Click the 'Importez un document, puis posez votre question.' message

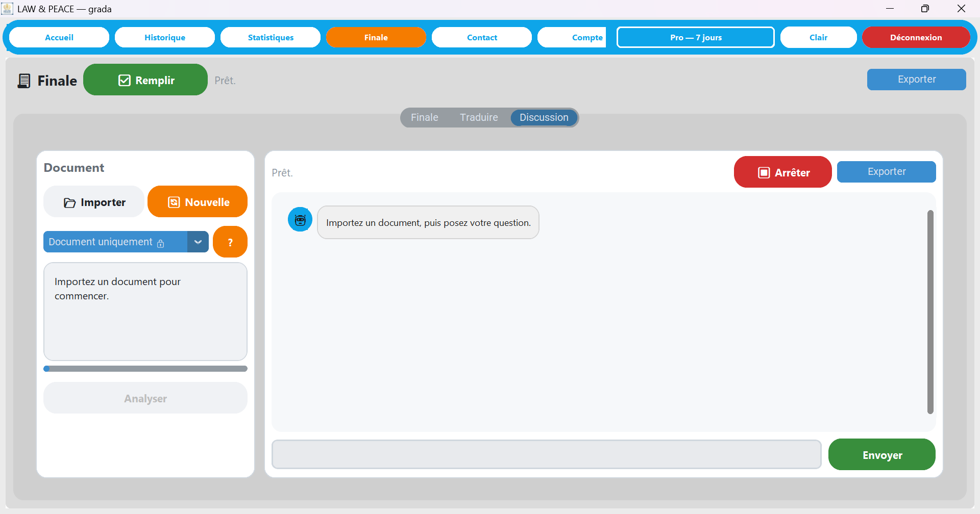coord(428,222)
